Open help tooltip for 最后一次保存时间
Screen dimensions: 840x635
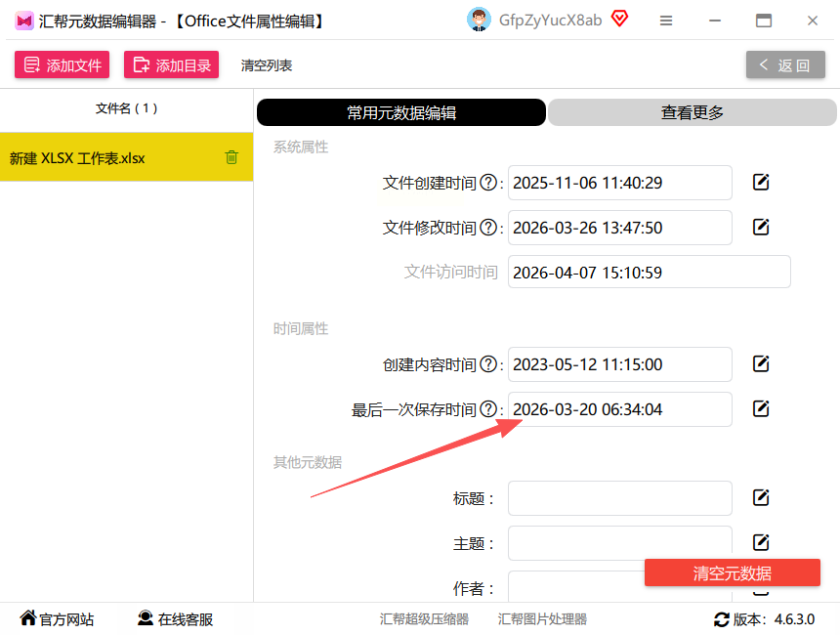tap(488, 409)
